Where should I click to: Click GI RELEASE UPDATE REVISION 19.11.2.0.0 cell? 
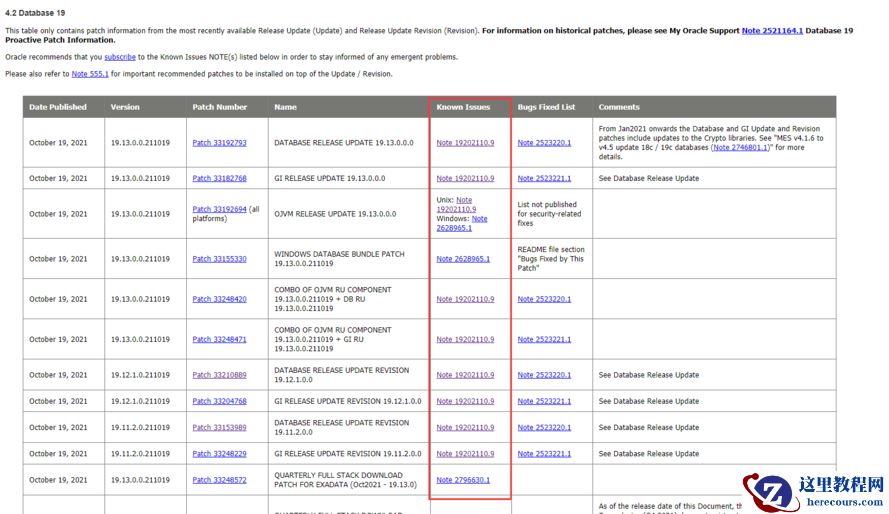[348, 453]
